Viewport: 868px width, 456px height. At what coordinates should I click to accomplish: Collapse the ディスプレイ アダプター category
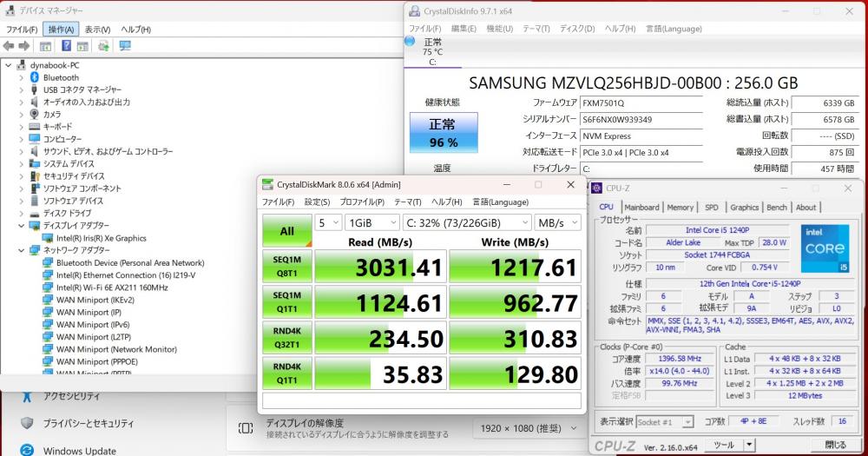[x=21, y=226]
